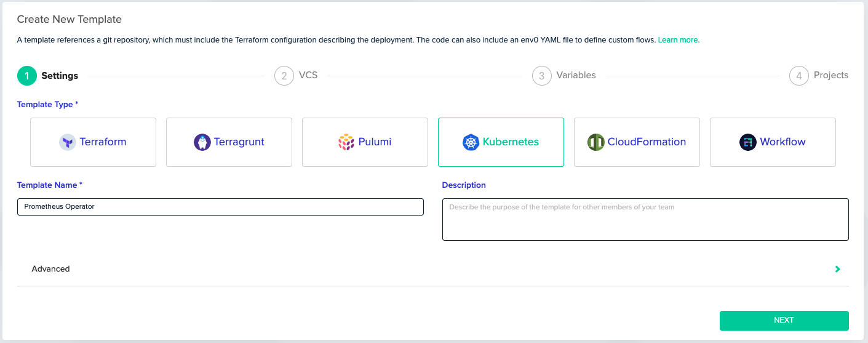The image size is (868, 343).
Task: Click the step 2 VCS circle
Action: point(284,76)
